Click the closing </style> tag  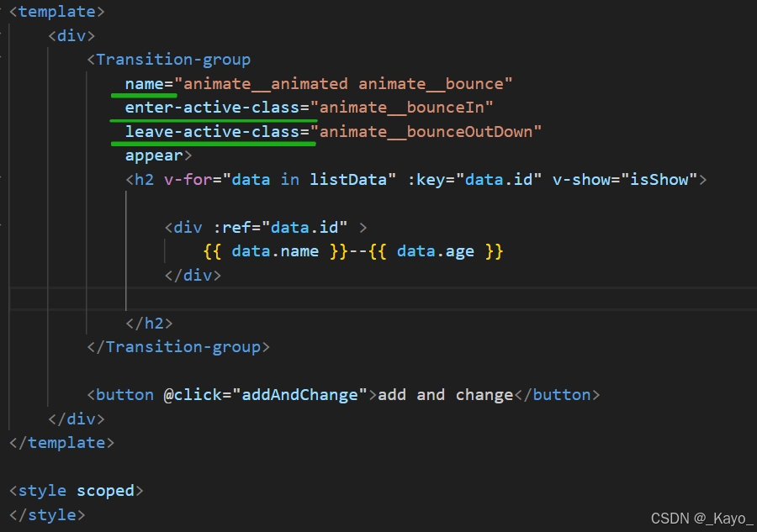point(47,515)
